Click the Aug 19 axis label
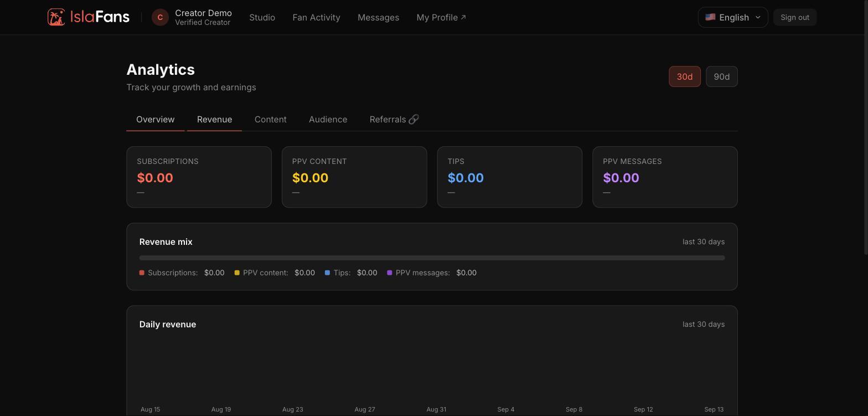 point(221,410)
